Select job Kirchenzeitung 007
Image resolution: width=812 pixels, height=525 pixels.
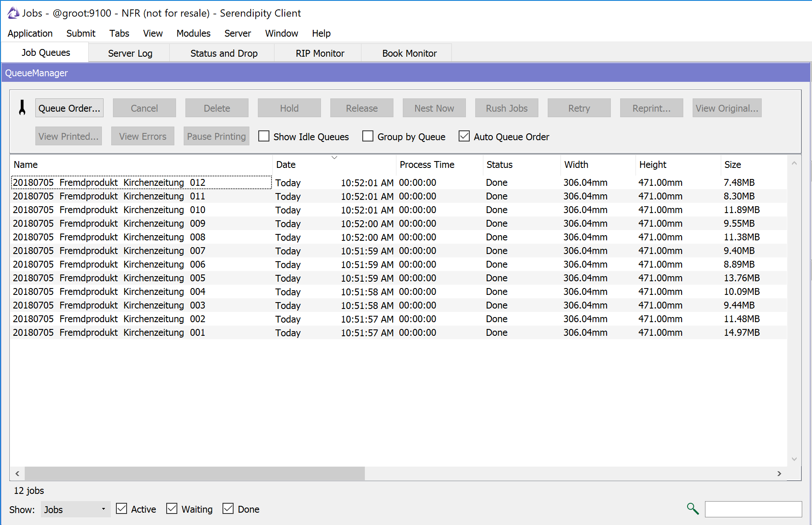click(x=399, y=251)
